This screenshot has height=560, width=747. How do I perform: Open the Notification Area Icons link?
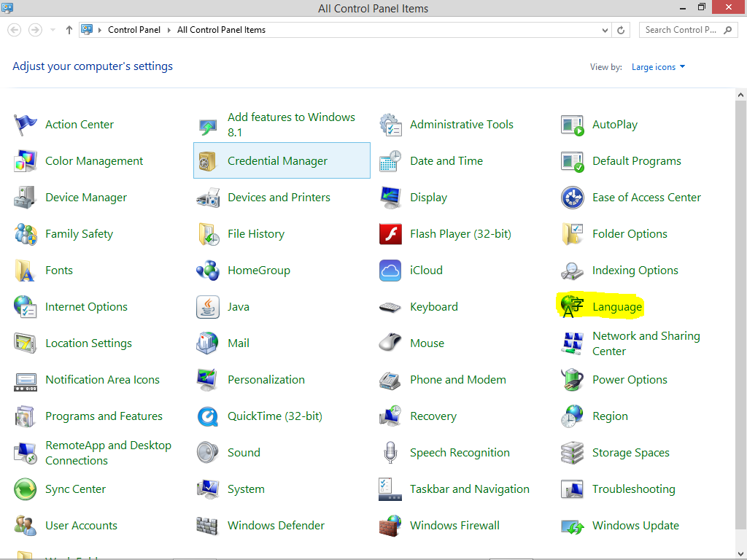pos(102,380)
